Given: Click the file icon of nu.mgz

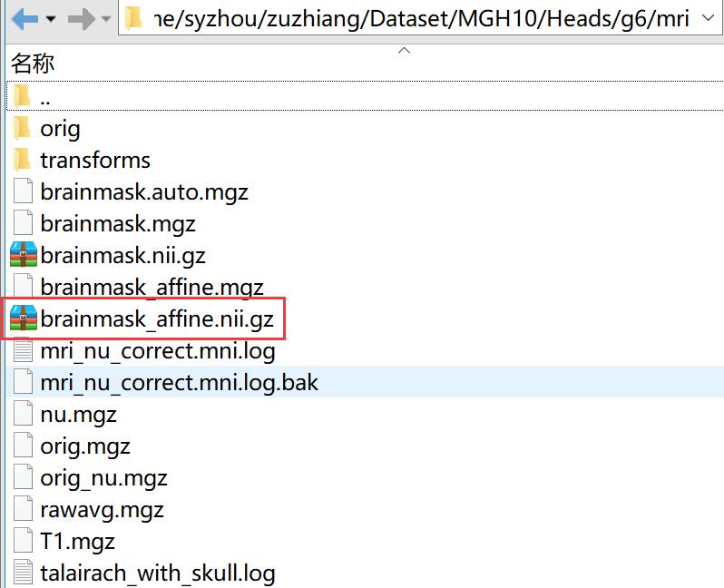Looking at the screenshot, I should tap(23, 414).
